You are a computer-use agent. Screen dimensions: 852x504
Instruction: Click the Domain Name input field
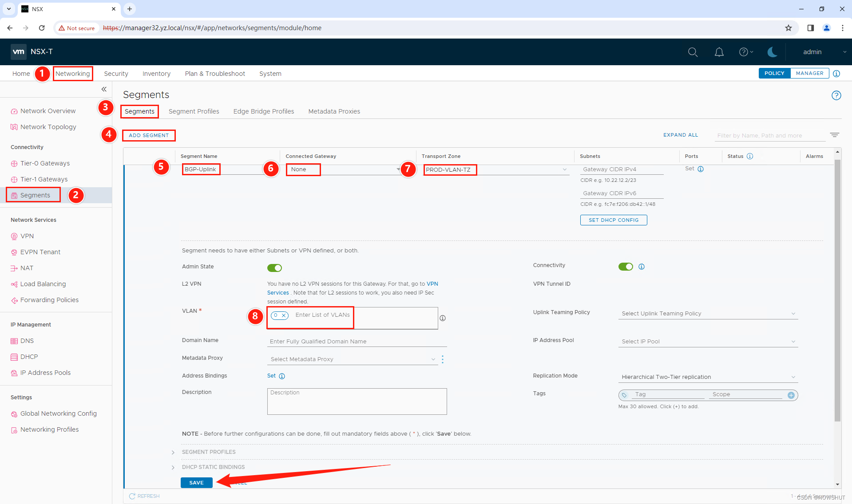pos(357,342)
